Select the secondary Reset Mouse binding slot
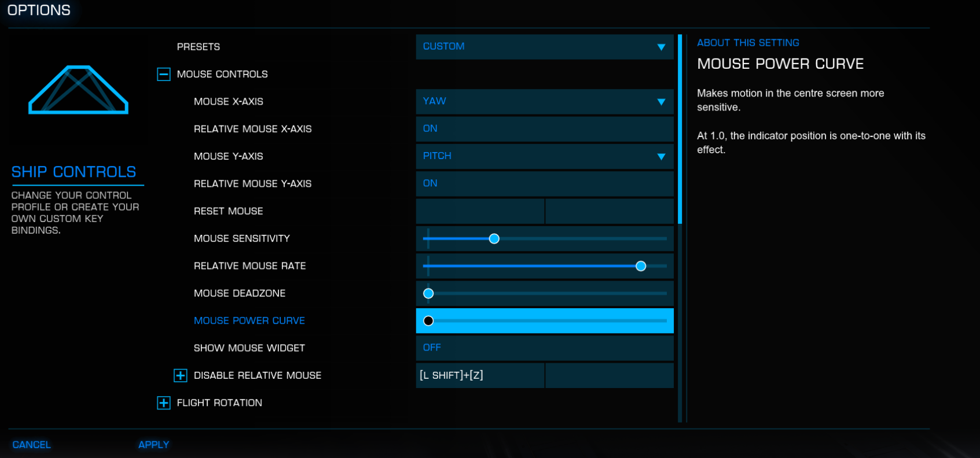The width and height of the screenshot is (980, 458). 609,212
